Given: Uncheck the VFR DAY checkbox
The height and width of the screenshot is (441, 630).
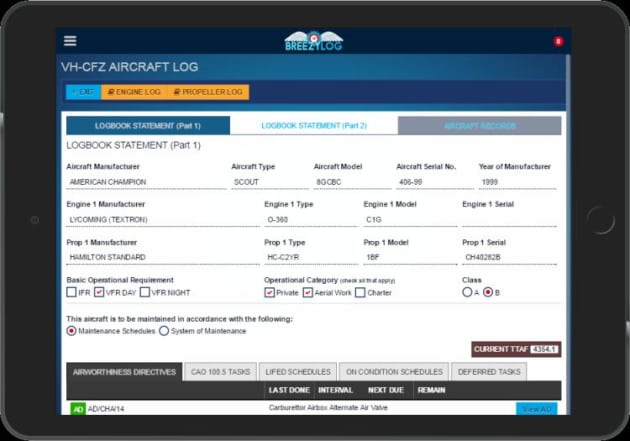Looking at the screenshot, I should point(99,292).
